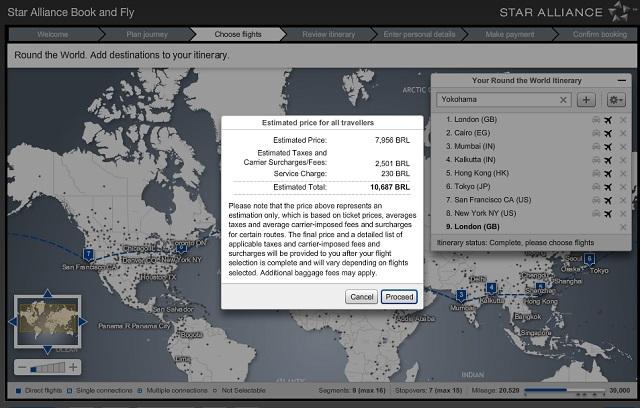Screen dimensions: 640x408
Task: Go to the Confirm booking step tab
Action: click(x=600, y=35)
